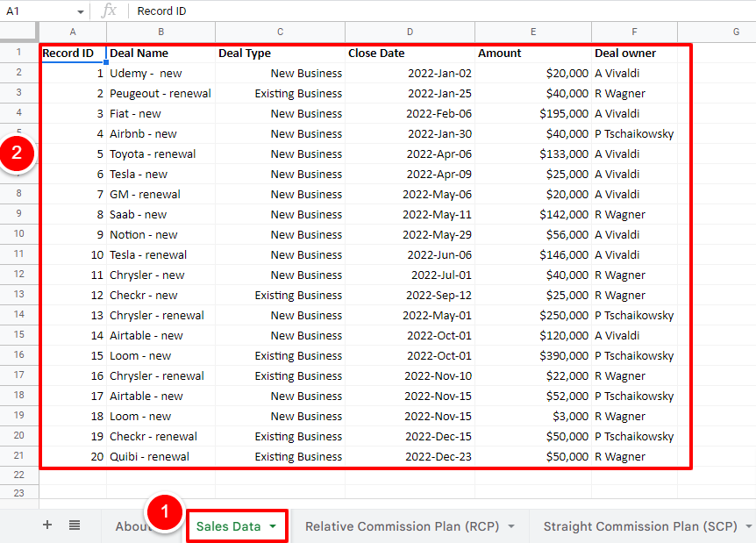Select the Deal Type header cell

tap(280, 53)
